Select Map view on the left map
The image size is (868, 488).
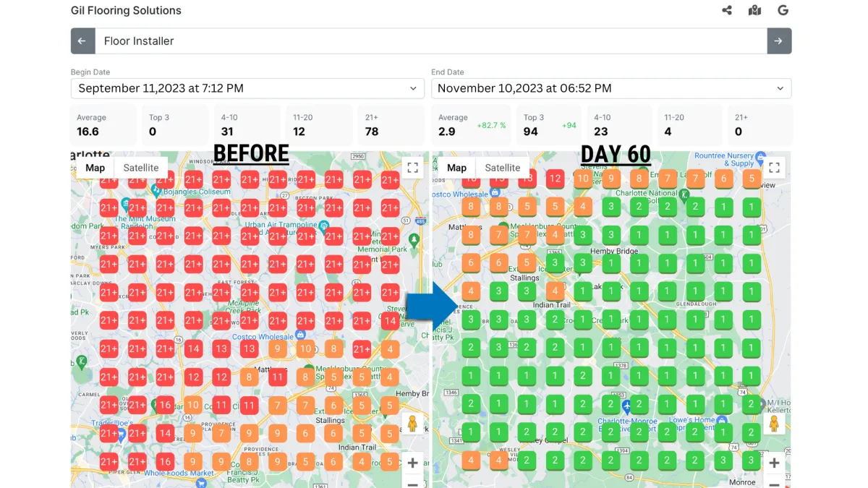(95, 168)
